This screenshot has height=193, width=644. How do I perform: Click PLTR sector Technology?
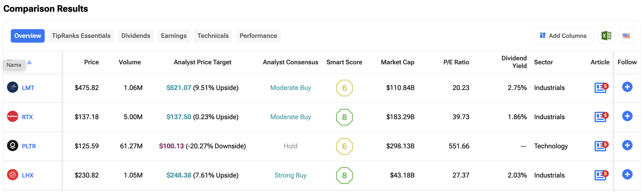[x=551, y=146]
